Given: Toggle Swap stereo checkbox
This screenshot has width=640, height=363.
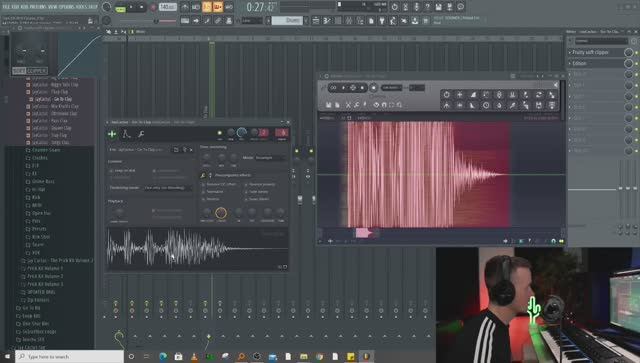Looking at the screenshot, I should (x=246, y=199).
